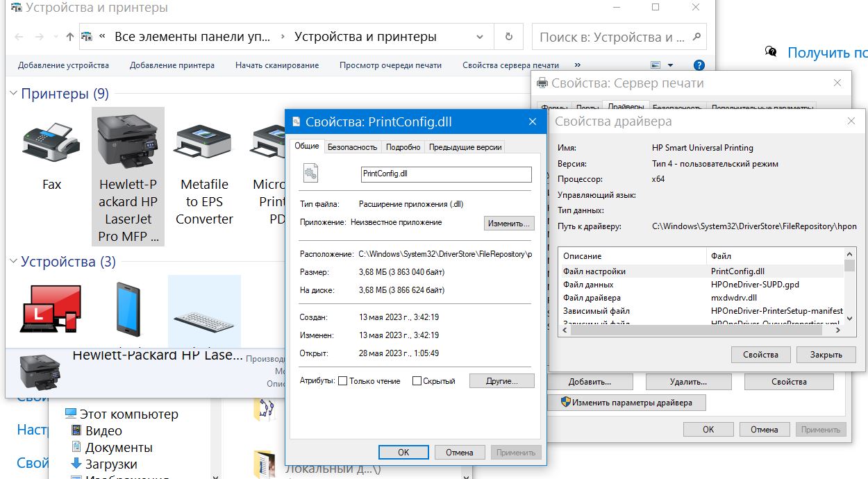Collapse the Принтеры (9) group
Viewport: 868px width, 479px height.
[x=14, y=94]
